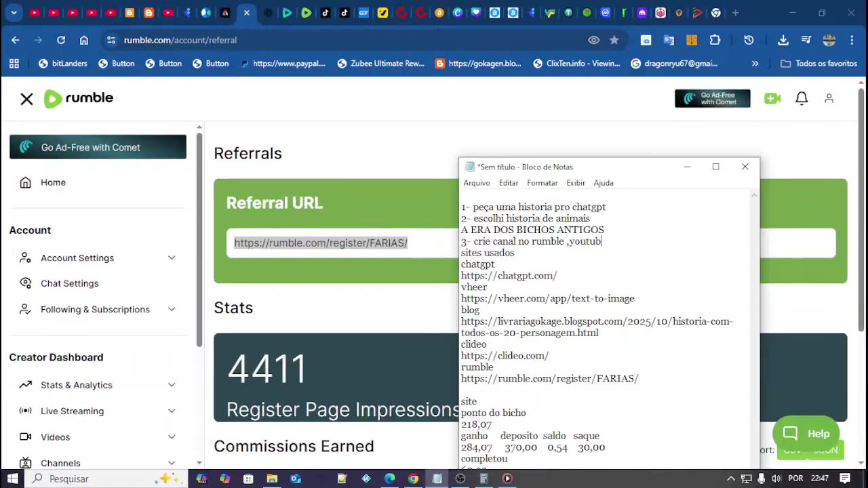
Task: Click the clideo.com URL line in the note
Action: click(x=505, y=356)
